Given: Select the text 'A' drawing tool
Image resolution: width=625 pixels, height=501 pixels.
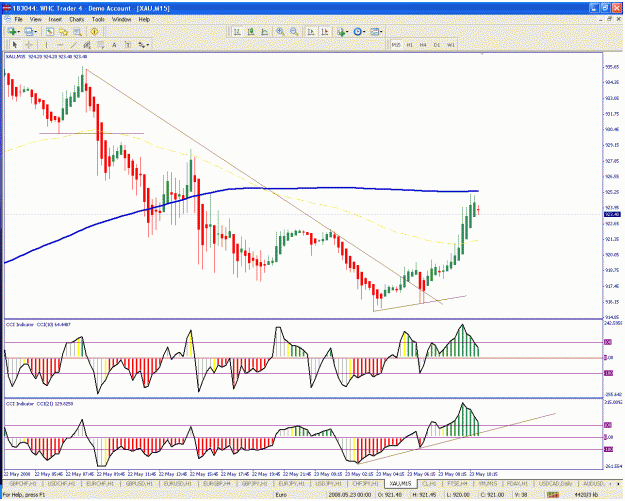Looking at the screenshot, I should pyautogui.click(x=114, y=45).
